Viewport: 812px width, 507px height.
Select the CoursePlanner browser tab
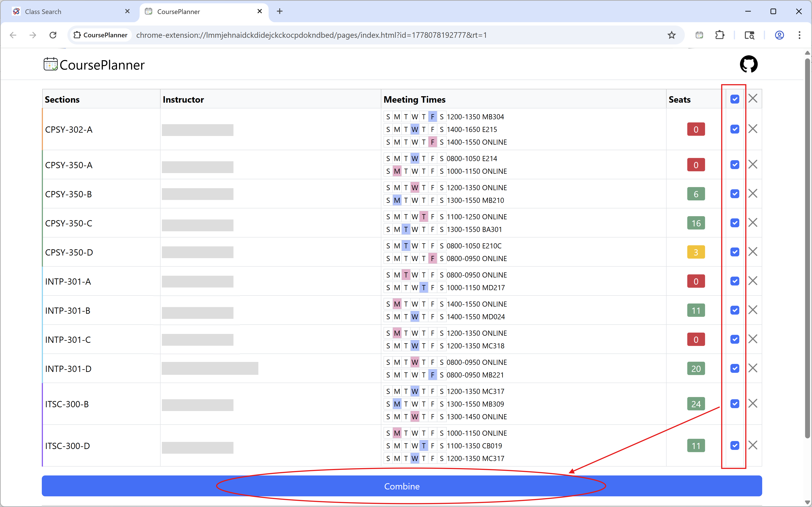click(x=204, y=12)
